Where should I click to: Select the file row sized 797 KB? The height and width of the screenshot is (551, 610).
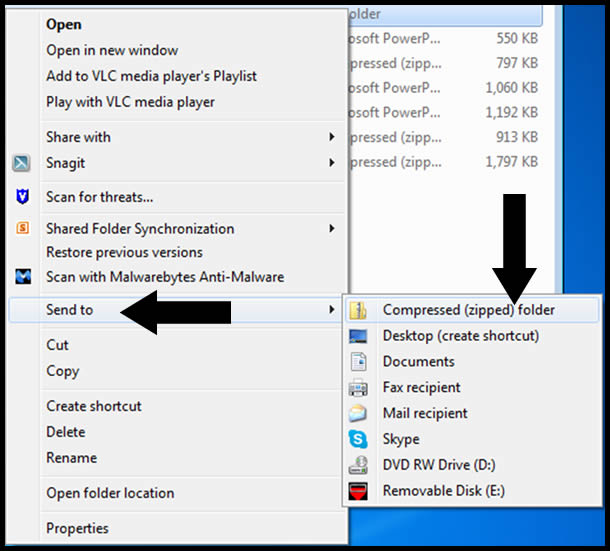pyautogui.click(x=445, y=63)
